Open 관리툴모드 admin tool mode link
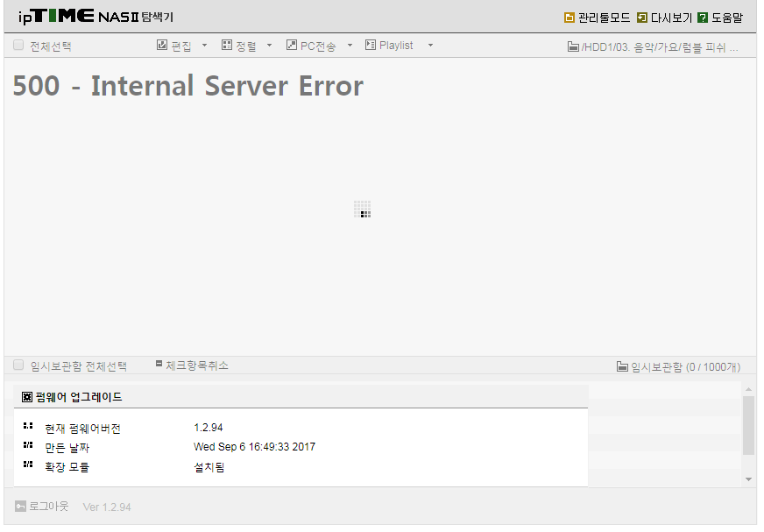 603,18
